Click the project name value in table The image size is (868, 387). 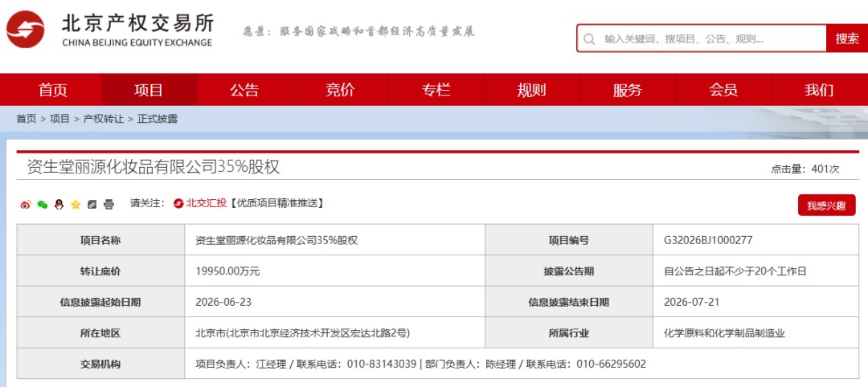276,240
